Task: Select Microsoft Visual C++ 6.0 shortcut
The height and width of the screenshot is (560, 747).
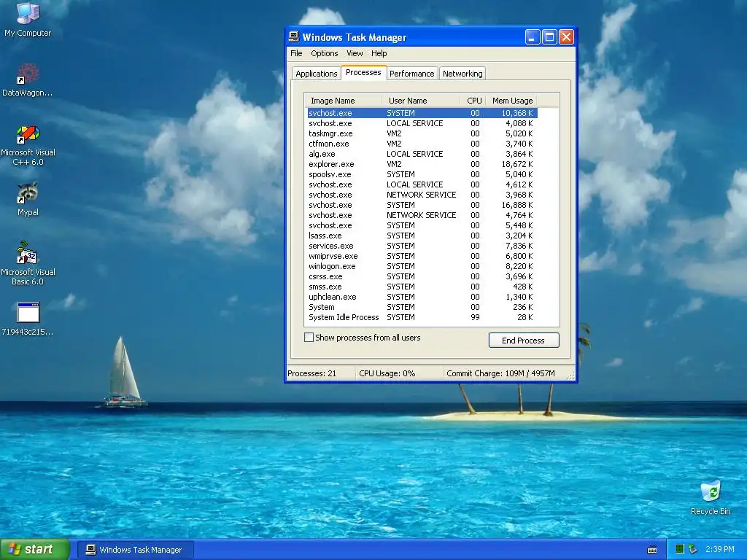Action: [x=28, y=145]
